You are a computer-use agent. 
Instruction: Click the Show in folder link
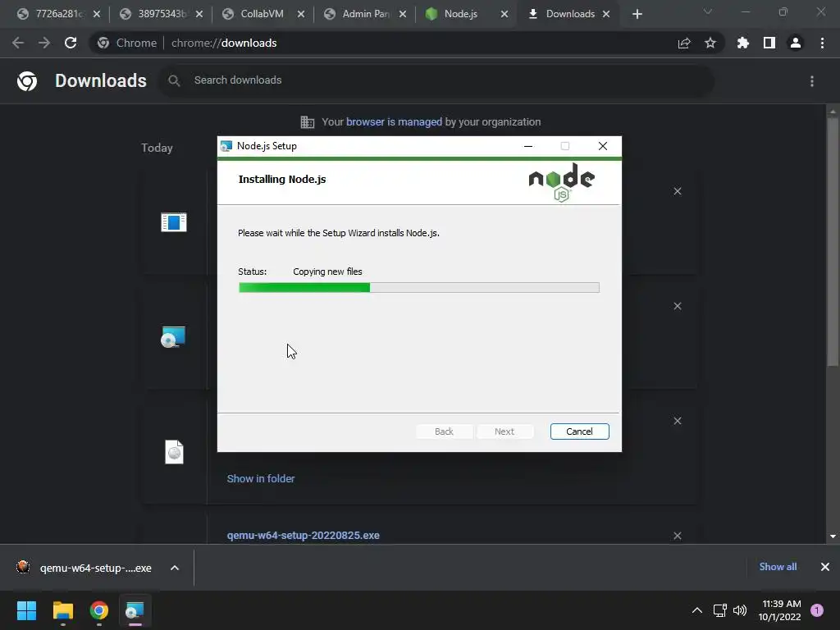261,479
